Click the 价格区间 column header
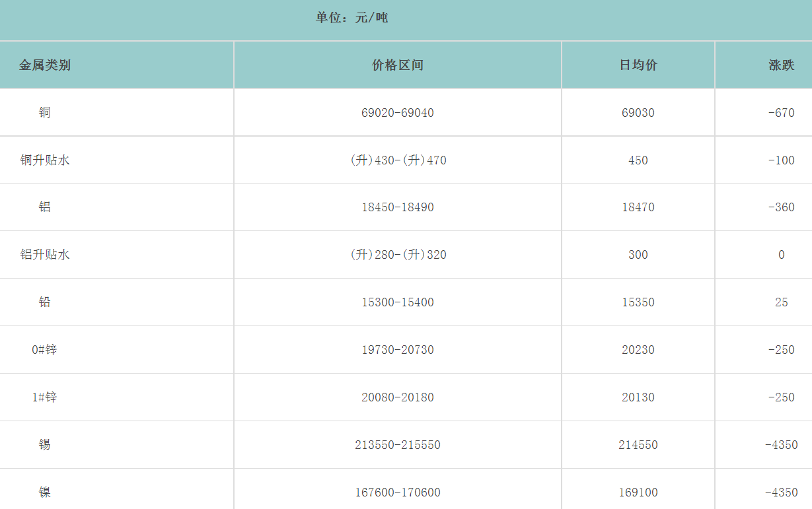Screen dimensions: 812x509 click(398, 65)
